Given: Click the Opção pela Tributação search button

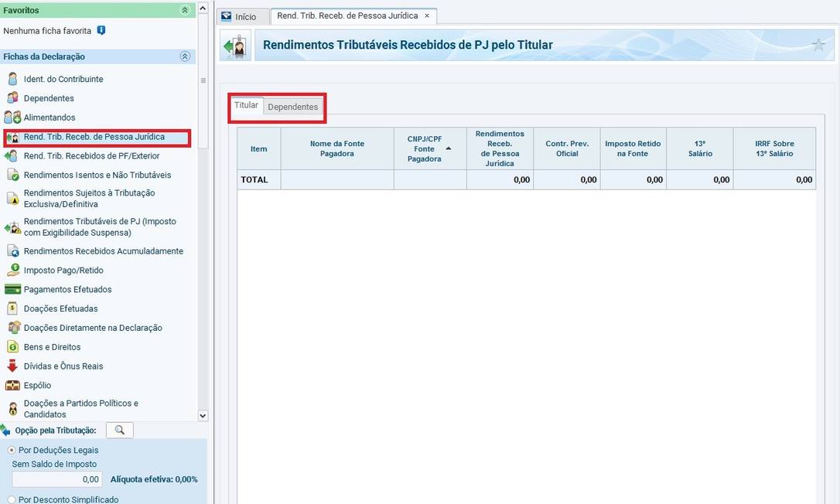Looking at the screenshot, I should coord(119,430).
